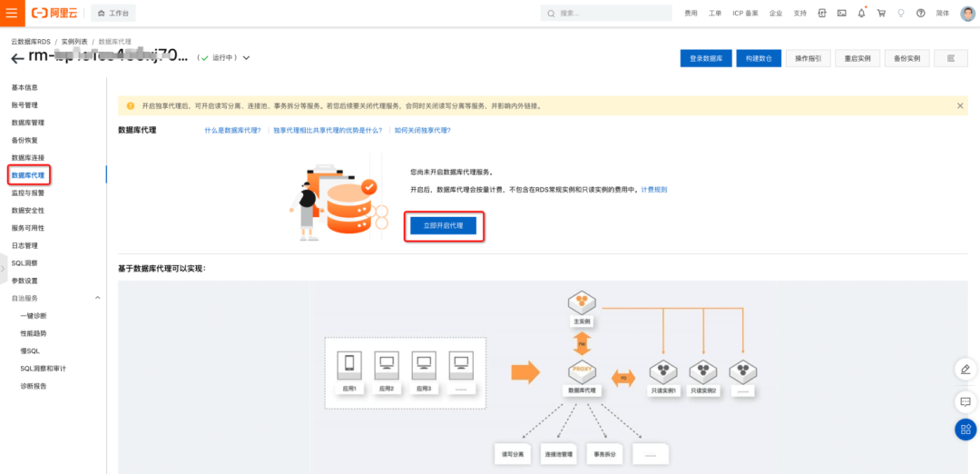Open the 计费规则 link
Viewport: 980px width, 474px height.
coord(654,189)
